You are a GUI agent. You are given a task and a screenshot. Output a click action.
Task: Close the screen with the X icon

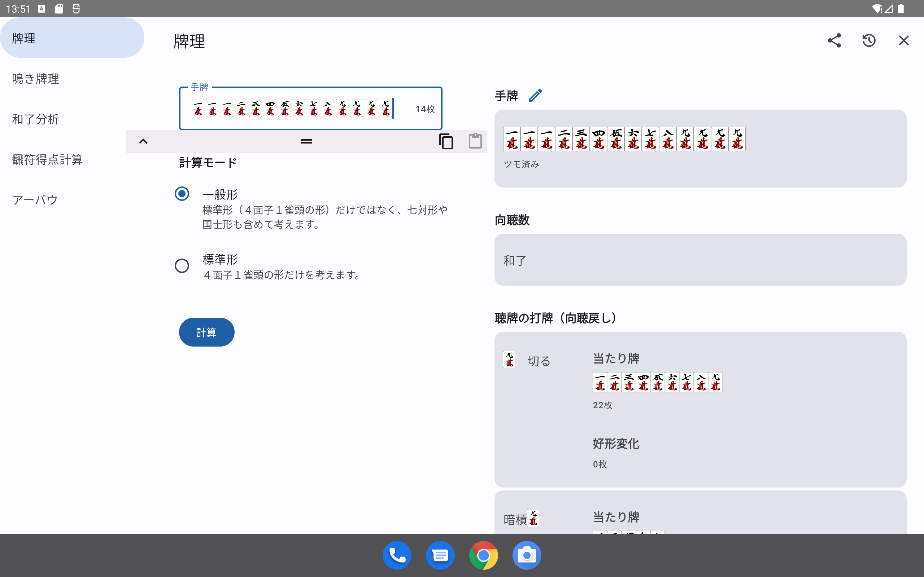(x=903, y=40)
